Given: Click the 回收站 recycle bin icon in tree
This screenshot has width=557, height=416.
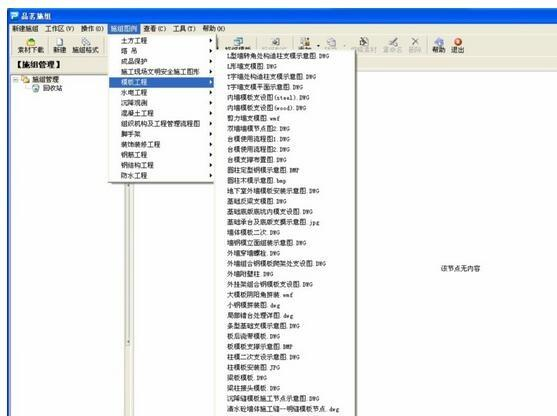Looking at the screenshot, I should pyautogui.click(x=36, y=88).
